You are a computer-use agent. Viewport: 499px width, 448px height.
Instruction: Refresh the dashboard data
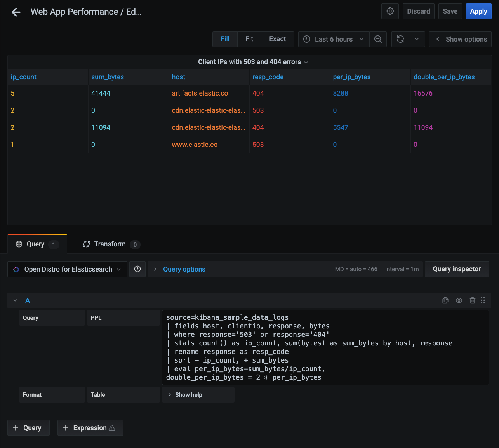click(x=400, y=39)
